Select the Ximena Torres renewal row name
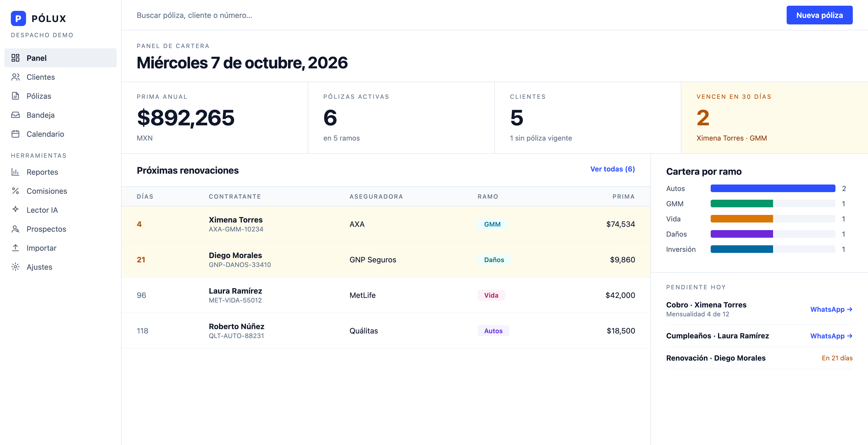868x445 pixels. tap(235, 220)
